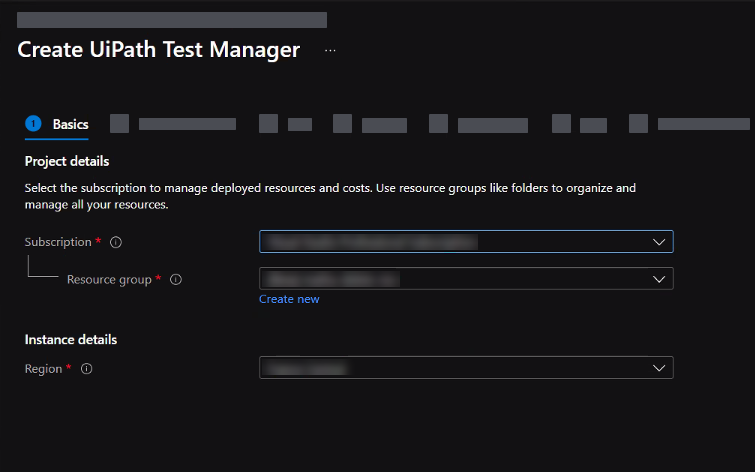Viewport: 755px width, 472px height.
Task: Click the Resource group chevron arrow
Action: 658,279
